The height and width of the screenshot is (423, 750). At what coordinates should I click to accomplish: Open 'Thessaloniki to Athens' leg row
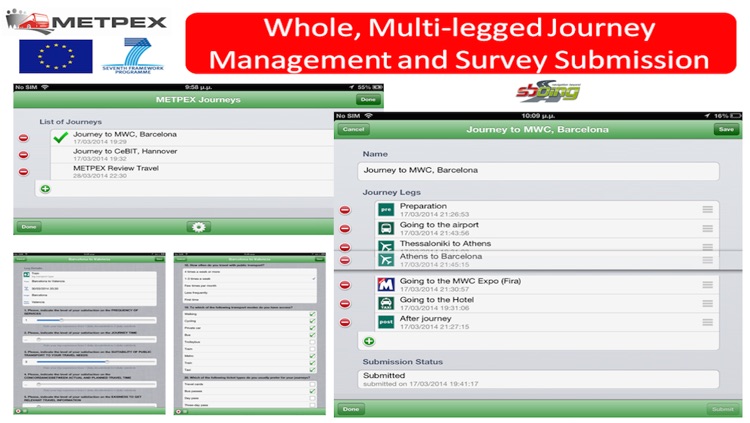[x=547, y=245]
